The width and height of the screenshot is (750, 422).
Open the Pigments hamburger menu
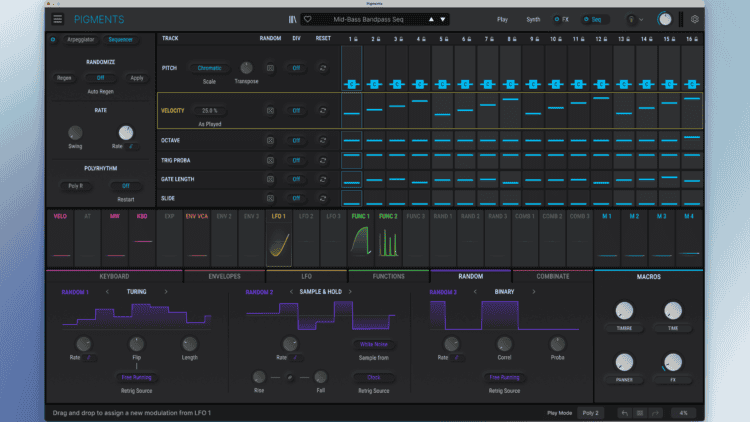click(57, 19)
